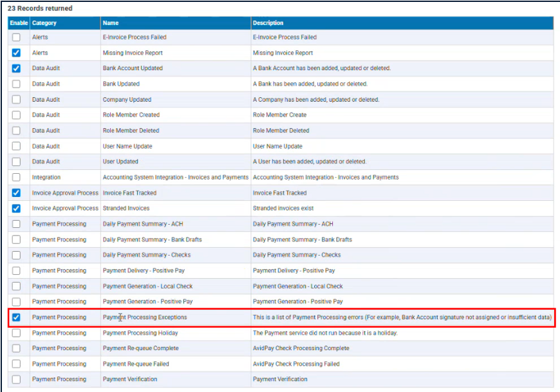Click '23 Records returned' count text
Viewport: 560px width, 392px height.
click(x=40, y=8)
